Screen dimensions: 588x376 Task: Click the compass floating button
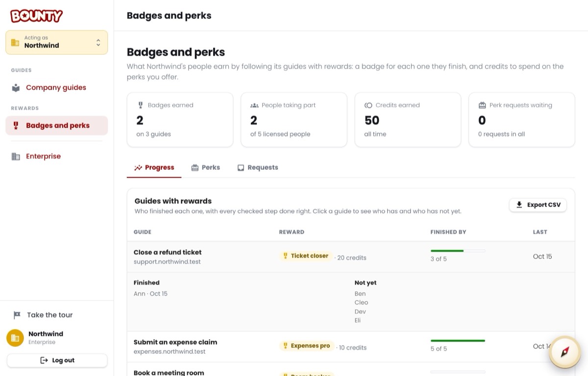pyautogui.click(x=565, y=352)
